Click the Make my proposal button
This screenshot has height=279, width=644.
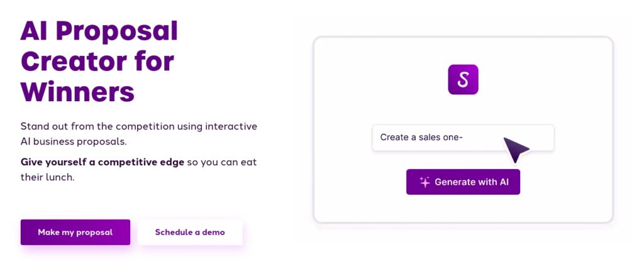(x=75, y=232)
